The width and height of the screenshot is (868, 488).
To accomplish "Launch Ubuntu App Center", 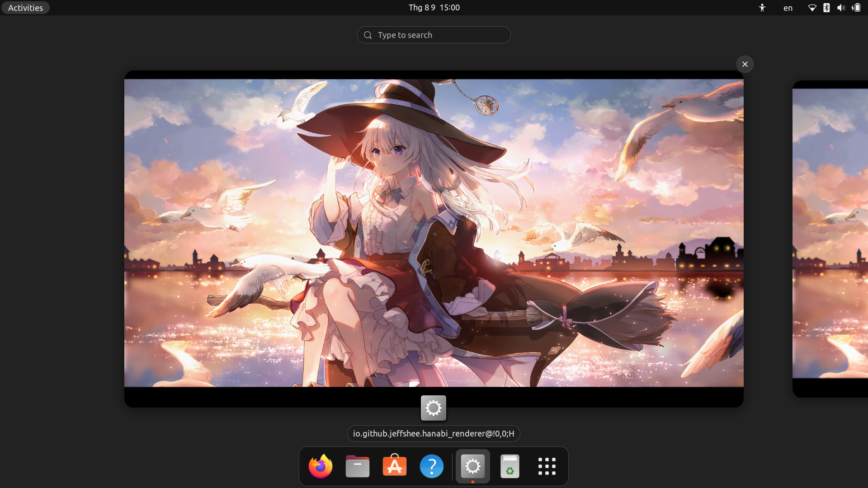I will pos(394,466).
